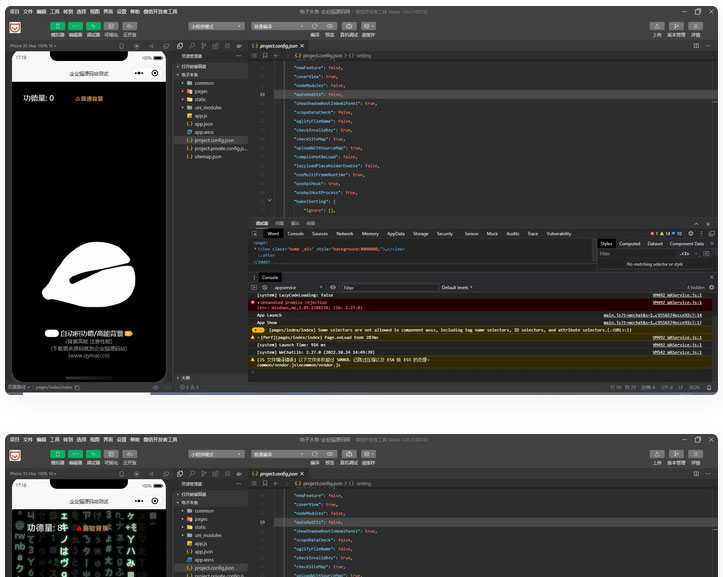723x577 pixels.
Task: Clear the console output with the clear icon
Action: coord(266,287)
